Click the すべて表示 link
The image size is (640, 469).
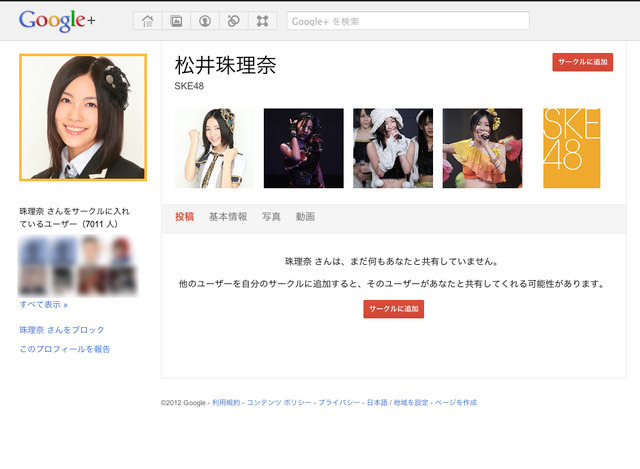(x=43, y=304)
